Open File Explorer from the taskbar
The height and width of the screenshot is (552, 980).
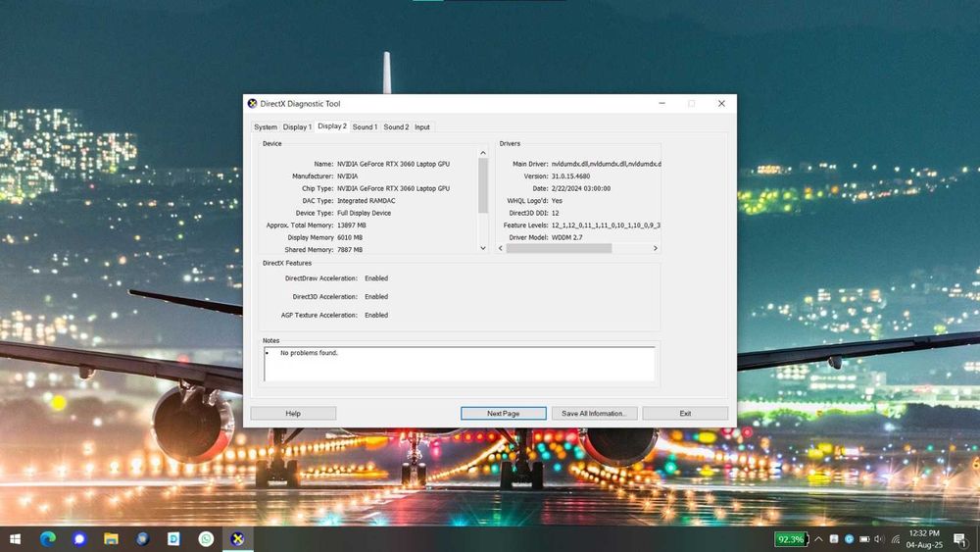[112, 539]
